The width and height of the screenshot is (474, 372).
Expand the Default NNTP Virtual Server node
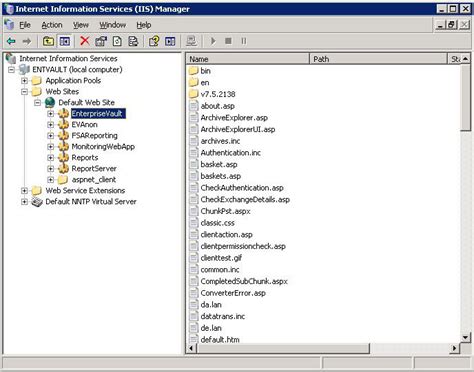point(24,202)
